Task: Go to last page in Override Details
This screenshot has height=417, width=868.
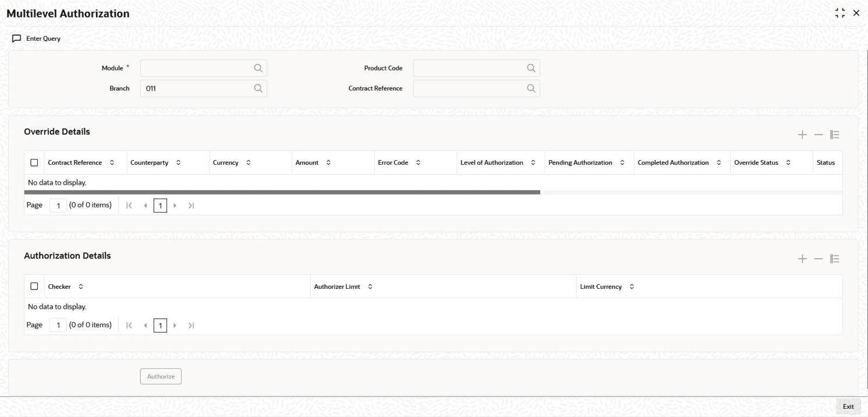Action: [x=191, y=206]
